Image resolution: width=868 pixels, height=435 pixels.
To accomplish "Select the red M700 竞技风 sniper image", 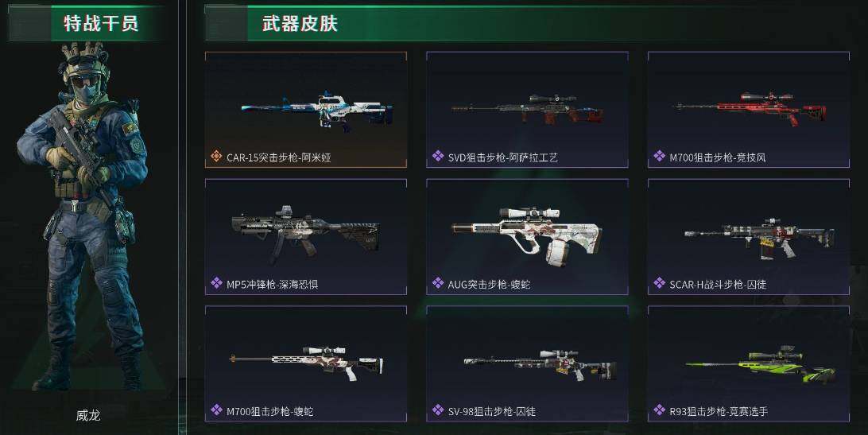I will coord(750,108).
